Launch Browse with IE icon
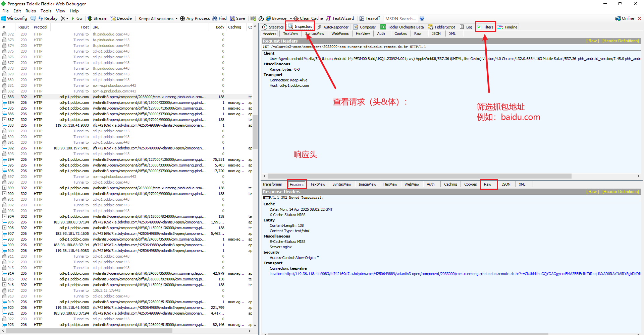This screenshot has height=335, width=644. pos(276,18)
